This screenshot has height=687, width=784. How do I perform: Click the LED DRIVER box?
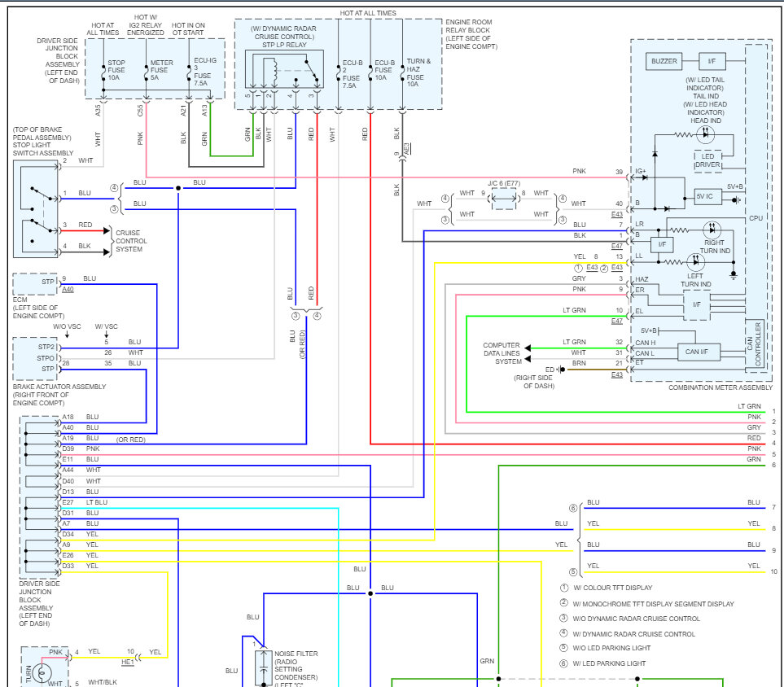point(707,160)
